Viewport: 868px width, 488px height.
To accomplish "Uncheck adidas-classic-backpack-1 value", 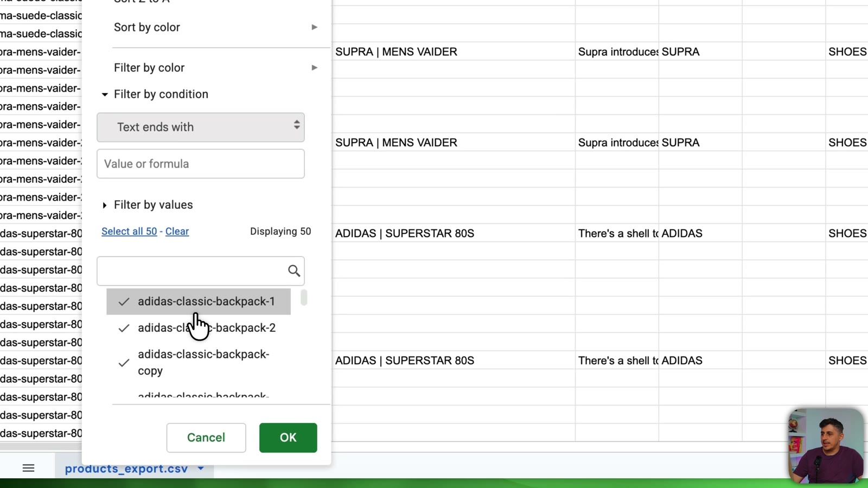I will click(199, 301).
